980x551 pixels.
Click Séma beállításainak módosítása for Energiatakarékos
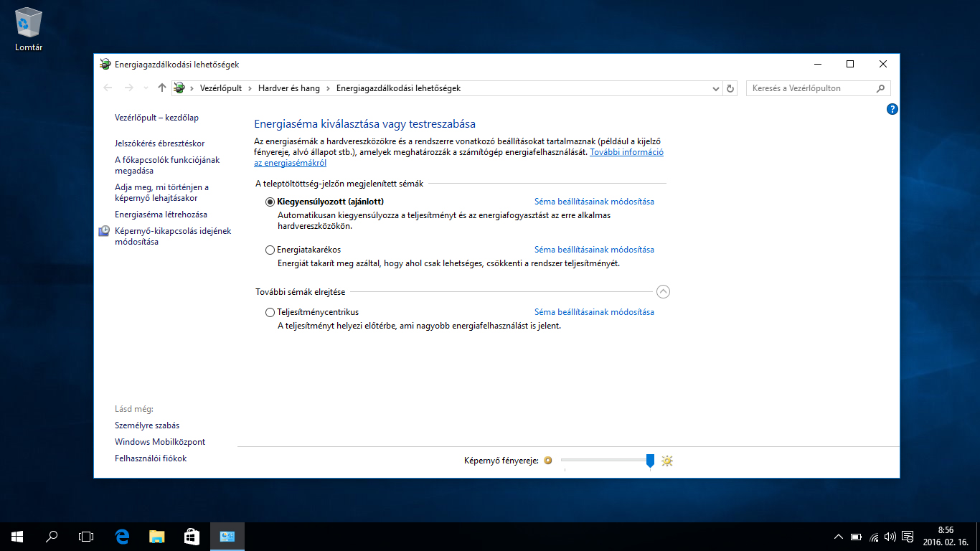click(594, 250)
